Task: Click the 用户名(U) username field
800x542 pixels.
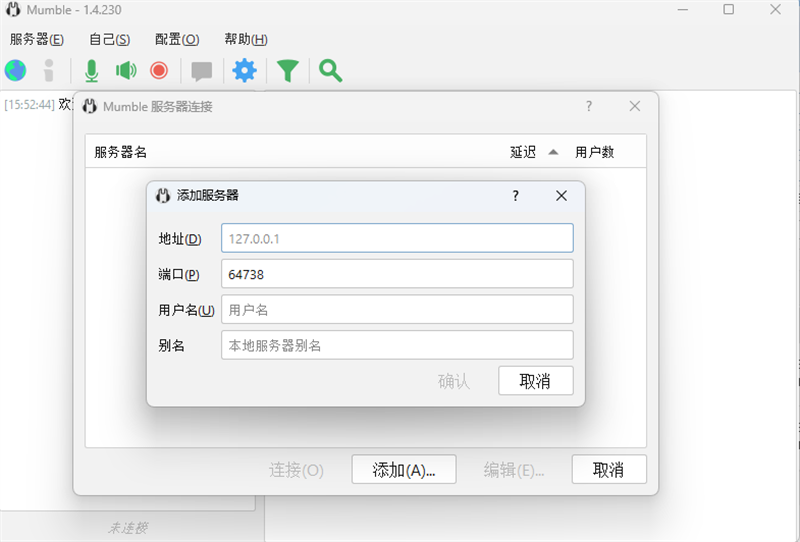Action: [397, 309]
